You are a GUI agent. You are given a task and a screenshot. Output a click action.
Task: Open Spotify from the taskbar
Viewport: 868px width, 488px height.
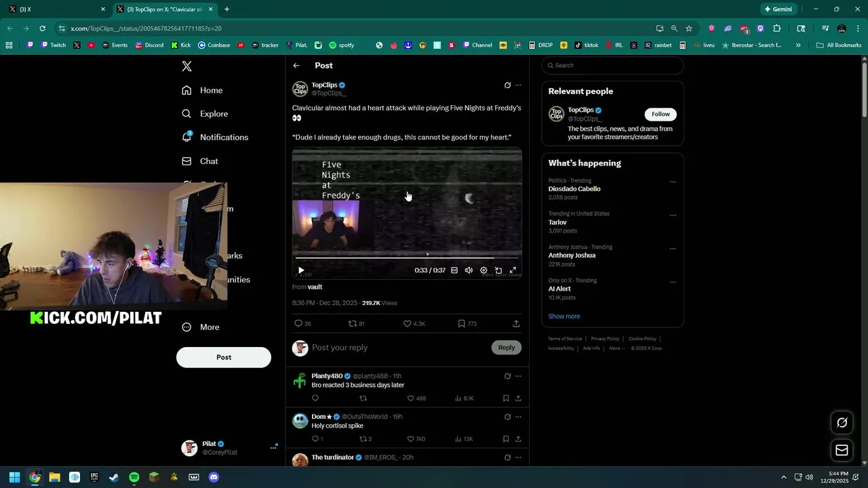pyautogui.click(x=134, y=477)
